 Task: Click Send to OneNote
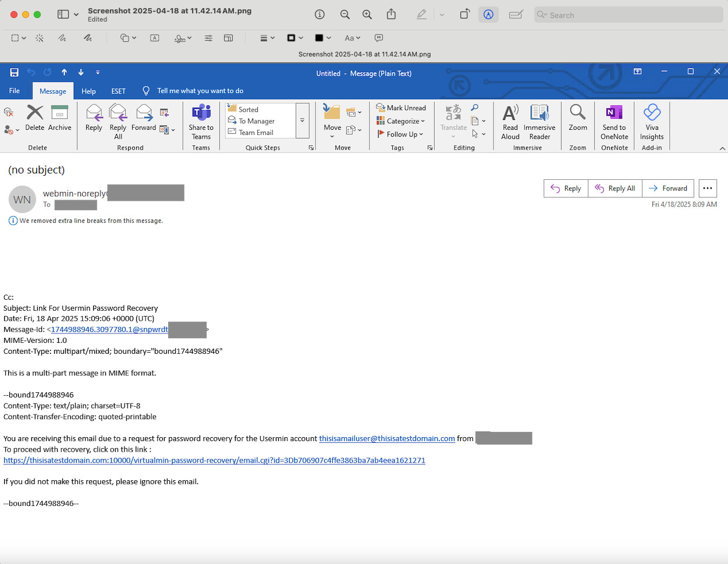pyautogui.click(x=615, y=122)
